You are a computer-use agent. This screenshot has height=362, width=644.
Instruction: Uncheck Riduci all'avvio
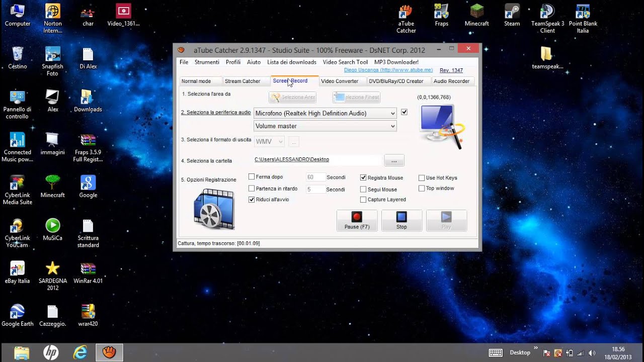(x=252, y=200)
